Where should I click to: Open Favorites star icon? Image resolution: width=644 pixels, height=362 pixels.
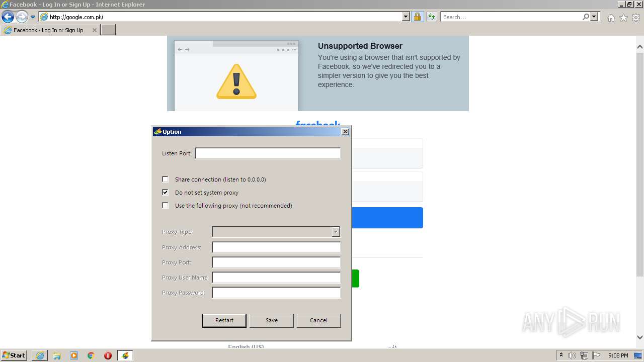point(624,18)
